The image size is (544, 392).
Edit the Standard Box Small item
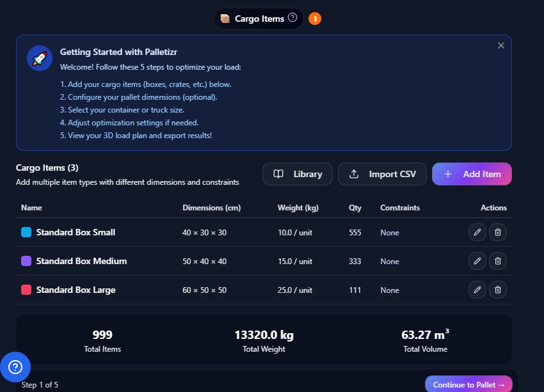[x=477, y=232]
